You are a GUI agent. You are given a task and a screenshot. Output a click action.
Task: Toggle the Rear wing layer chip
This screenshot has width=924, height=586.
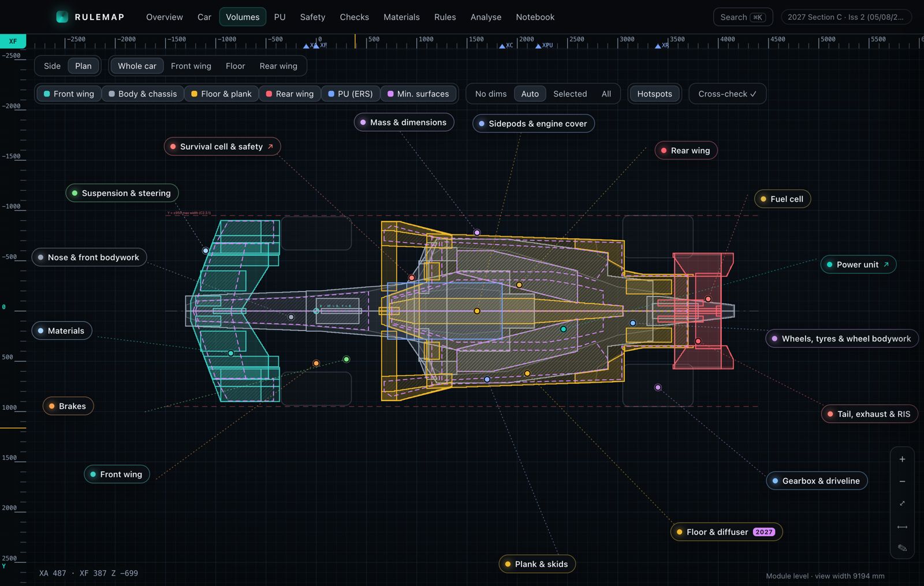coord(290,94)
